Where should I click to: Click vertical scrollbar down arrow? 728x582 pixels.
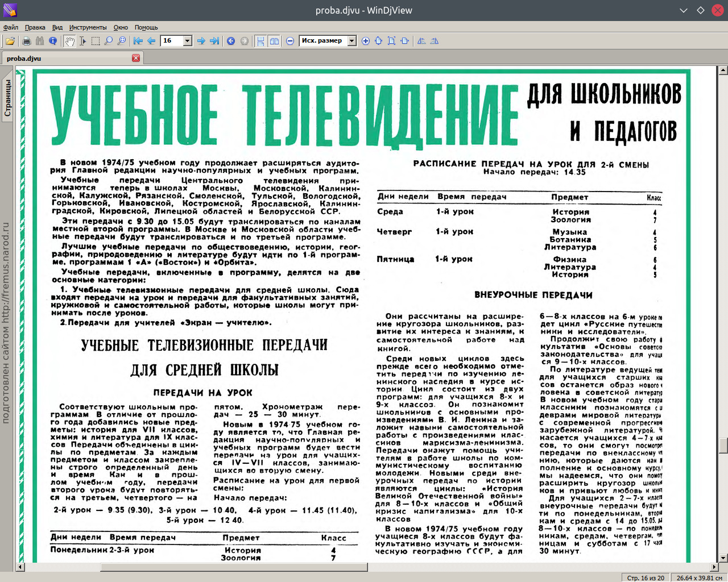(x=723, y=558)
